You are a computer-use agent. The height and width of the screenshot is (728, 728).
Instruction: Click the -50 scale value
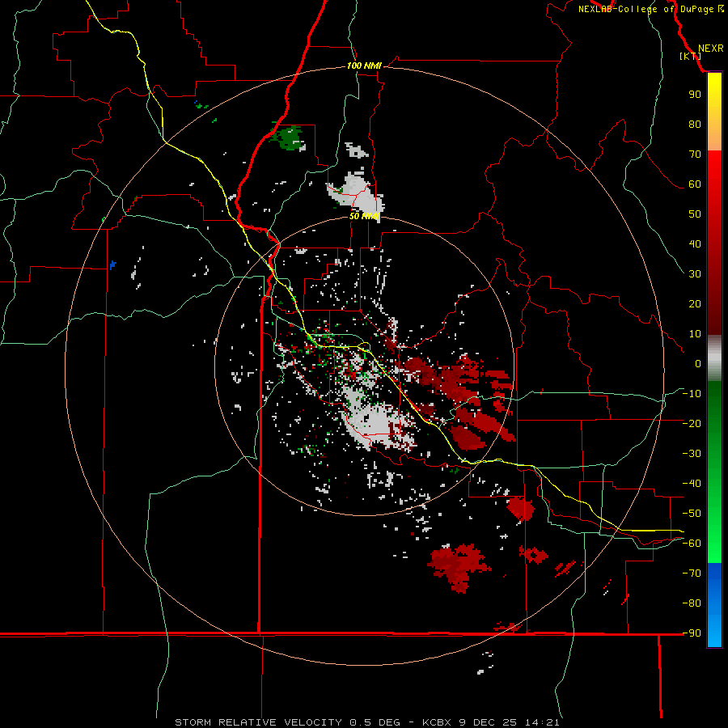(692, 514)
